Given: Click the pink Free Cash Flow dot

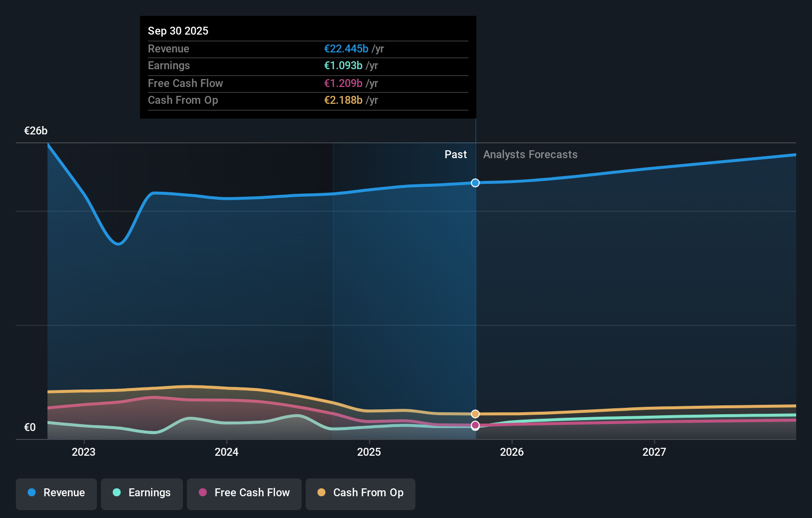Looking at the screenshot, I should [x=202, y=493].
